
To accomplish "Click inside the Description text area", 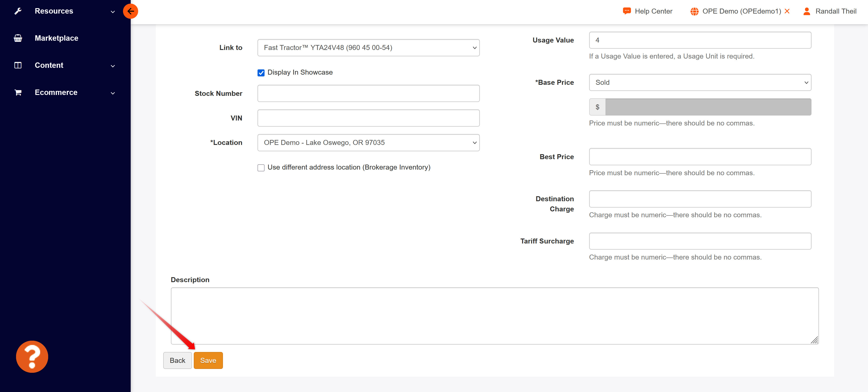I will pyautogui.click(x=494, y=316).
